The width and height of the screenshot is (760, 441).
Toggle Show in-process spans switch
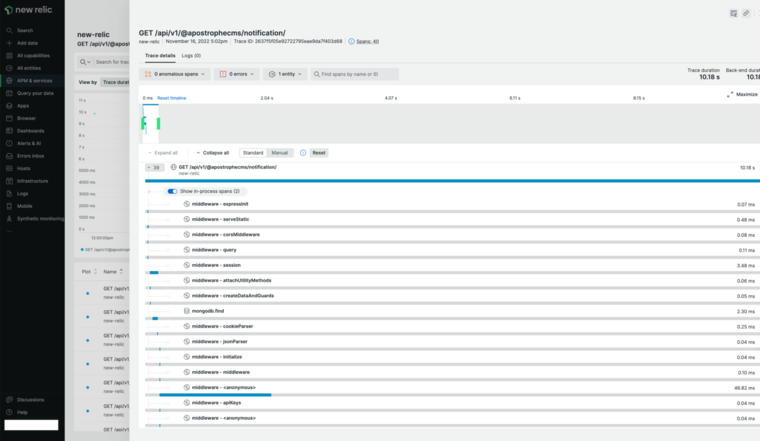[172, 191]
